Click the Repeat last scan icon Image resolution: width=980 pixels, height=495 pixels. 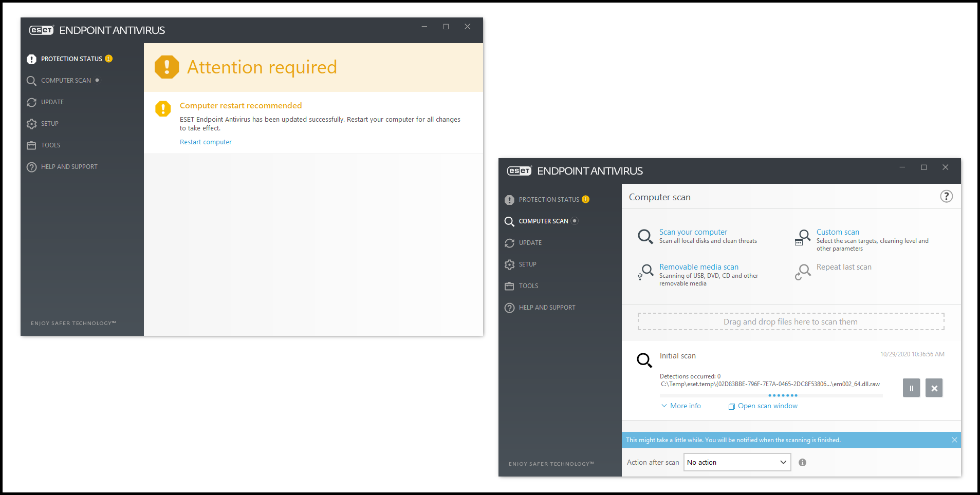pyautogui.click(x=803, y=272)
